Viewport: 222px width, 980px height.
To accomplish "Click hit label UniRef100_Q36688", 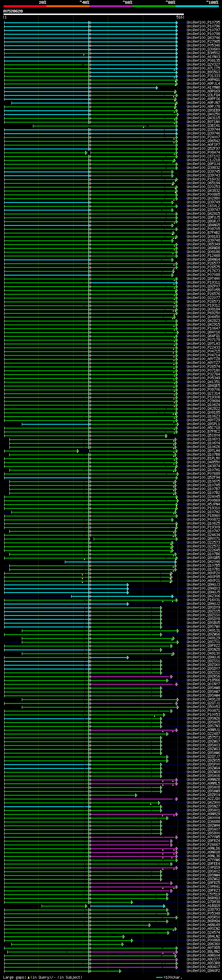I will coord(203,821).
